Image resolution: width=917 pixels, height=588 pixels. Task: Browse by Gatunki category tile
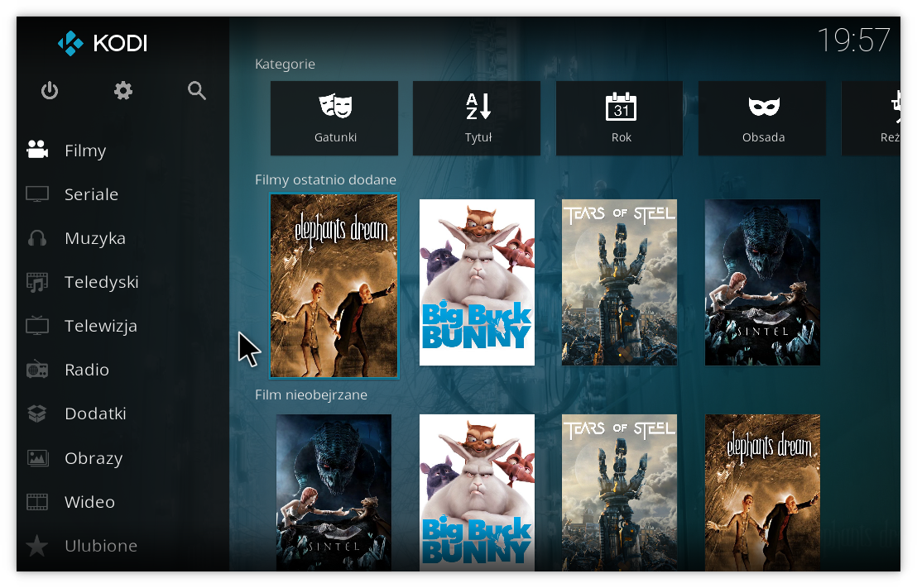point(334,118)
